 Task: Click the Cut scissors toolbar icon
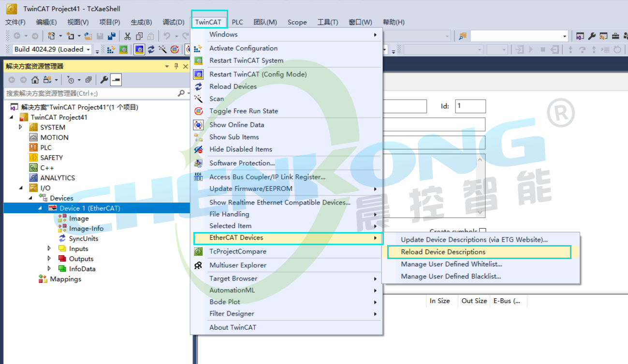coord(128,36)
